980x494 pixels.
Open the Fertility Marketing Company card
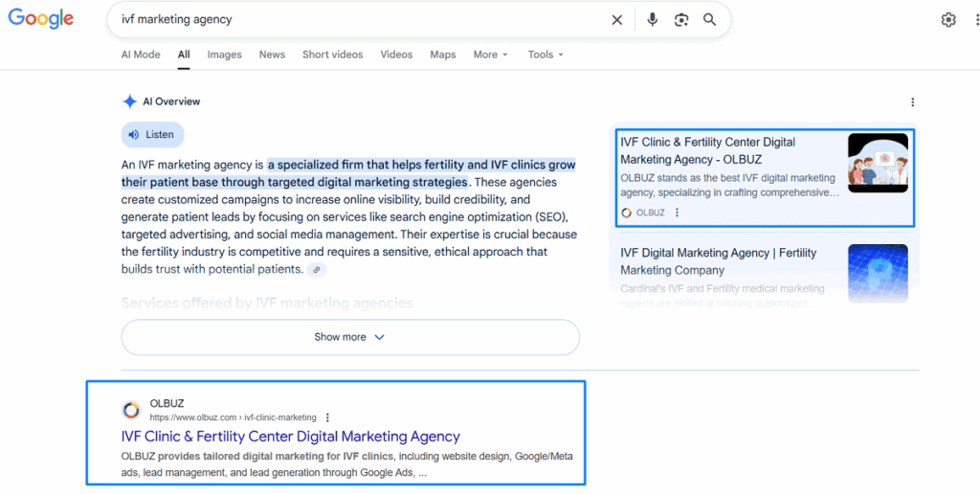[719, 261]
